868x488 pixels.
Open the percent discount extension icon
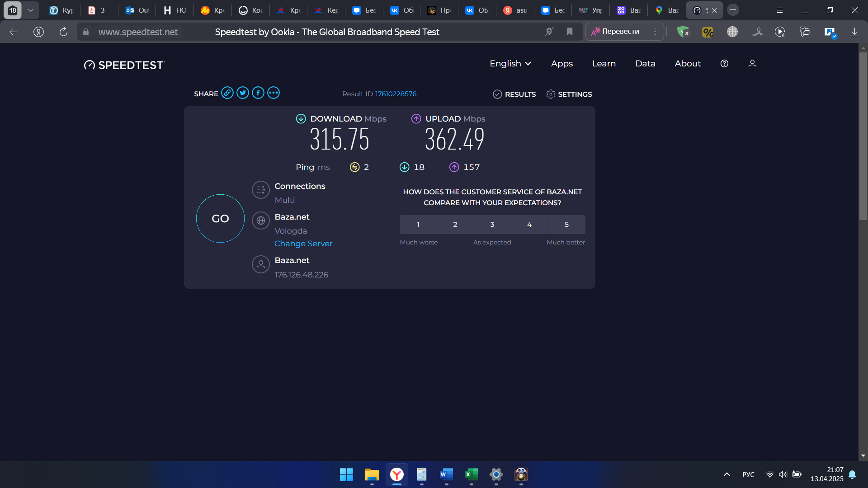pyautogui.click(x=708, y=32)
